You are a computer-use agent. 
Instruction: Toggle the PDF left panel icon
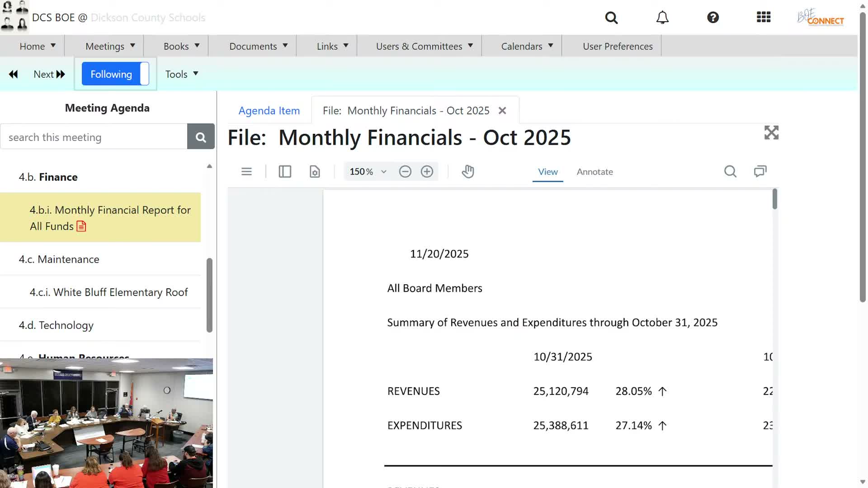(285, 171)
